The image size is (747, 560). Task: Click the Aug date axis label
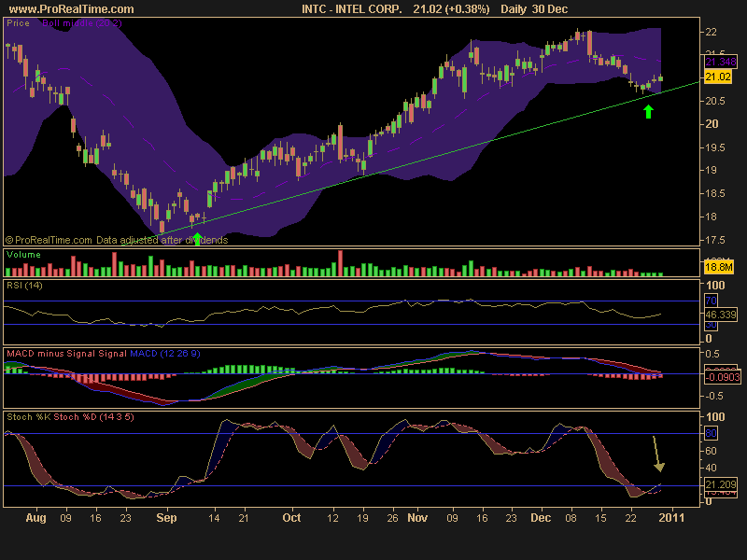pyautogui.click(x=35, y=518)
